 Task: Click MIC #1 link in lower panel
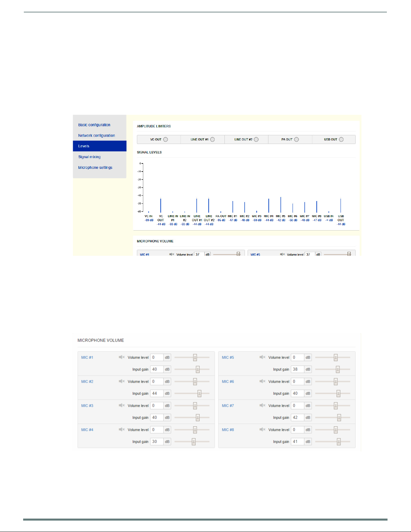pyautogui.click(x=87, y=357)
